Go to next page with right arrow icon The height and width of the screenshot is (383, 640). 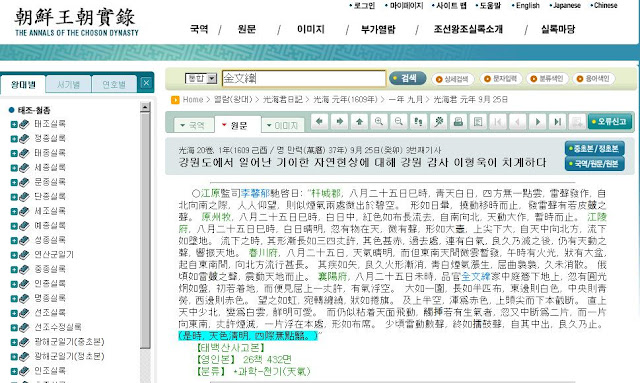(x=340, y=122)
